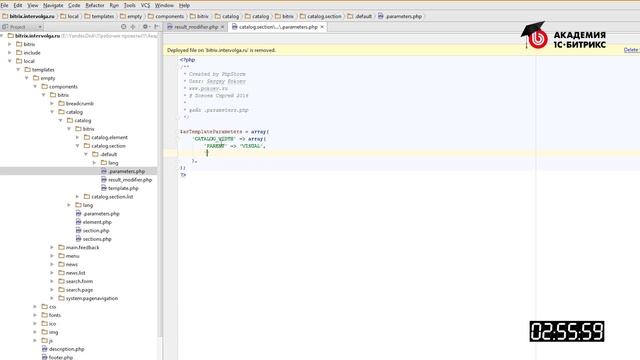Collapse the catalog.section folder
The image size is (640, 360).
[78, 146]
